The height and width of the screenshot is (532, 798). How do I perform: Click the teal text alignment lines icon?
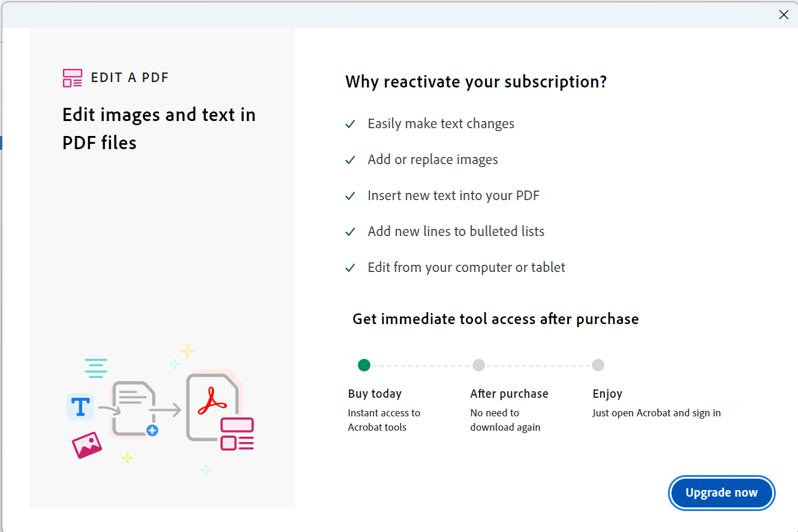coord(96,368)
